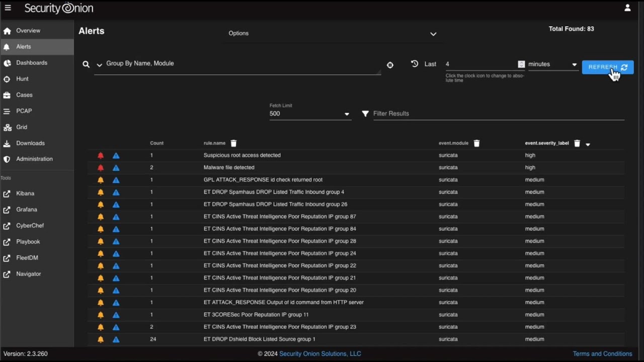Screen dimensions: 644x362
Task: Launch FleetDM external tool link
Action: tap(37, 258)
